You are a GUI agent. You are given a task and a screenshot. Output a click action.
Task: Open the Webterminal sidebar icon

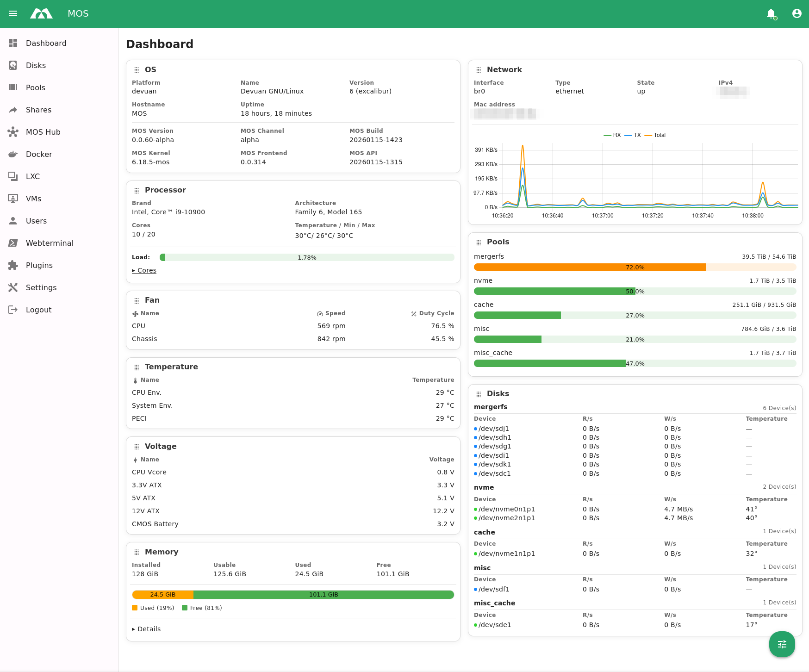point(13,243)
